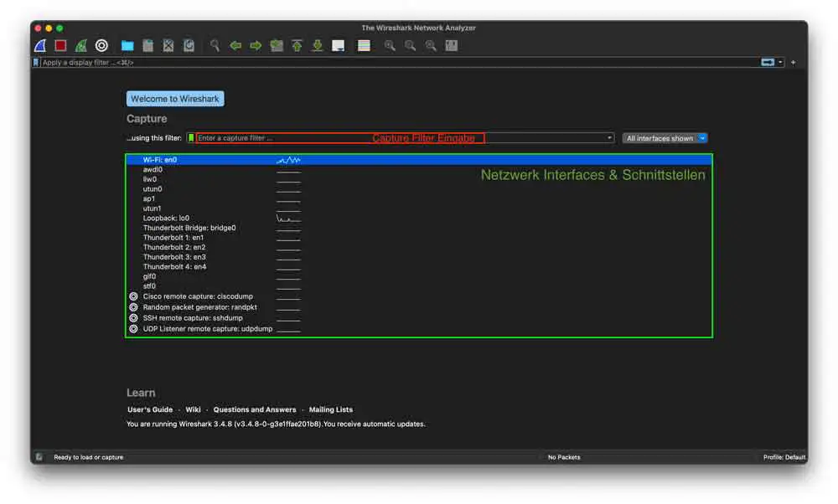This screenshot has width=838, height=504.
Task: Select the llw0 interface
Action: (419, 179)
